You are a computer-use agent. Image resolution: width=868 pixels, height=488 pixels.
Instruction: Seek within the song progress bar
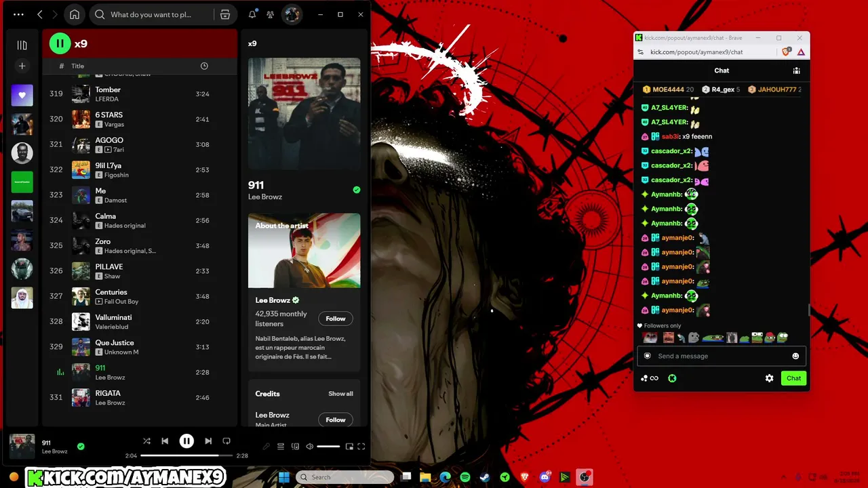pos(186,455)
